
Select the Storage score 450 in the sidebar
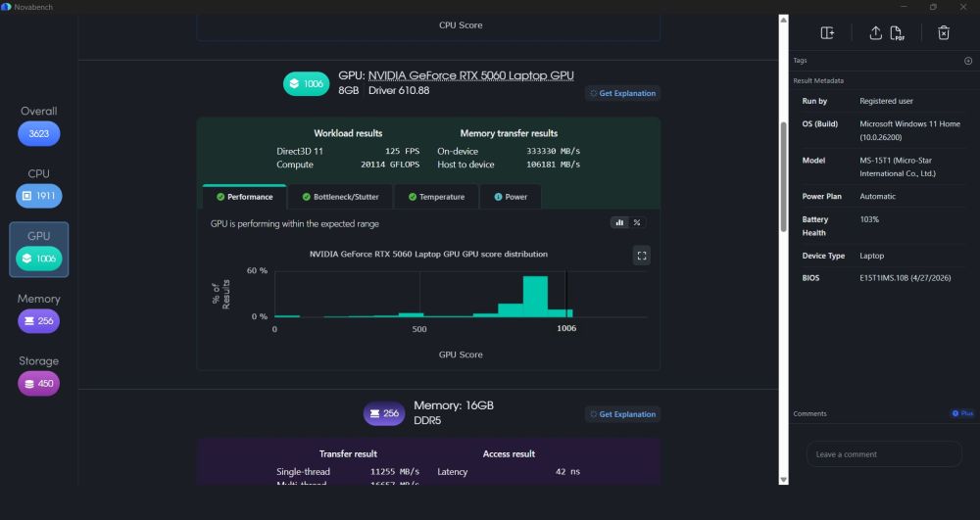pos(39,383)
